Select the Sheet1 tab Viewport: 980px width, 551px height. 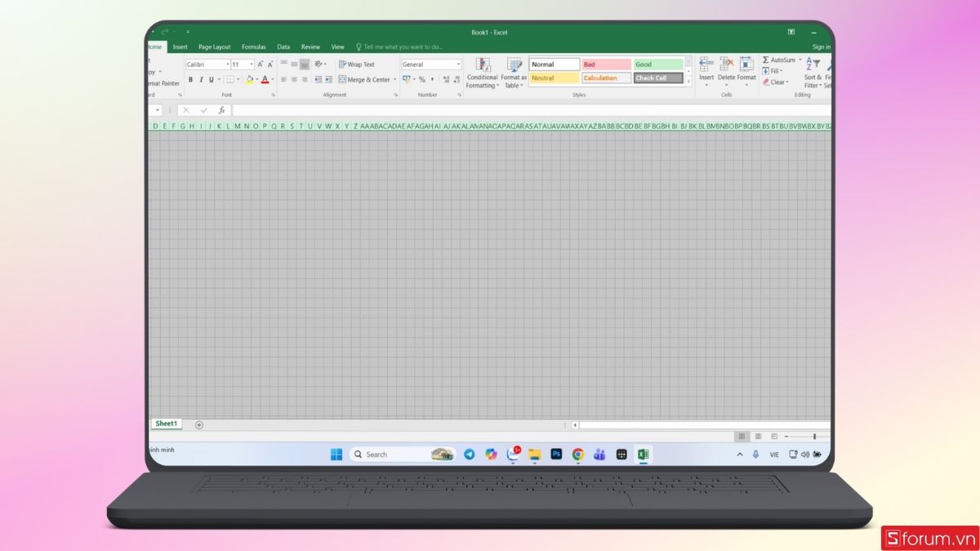coord(167,424)
